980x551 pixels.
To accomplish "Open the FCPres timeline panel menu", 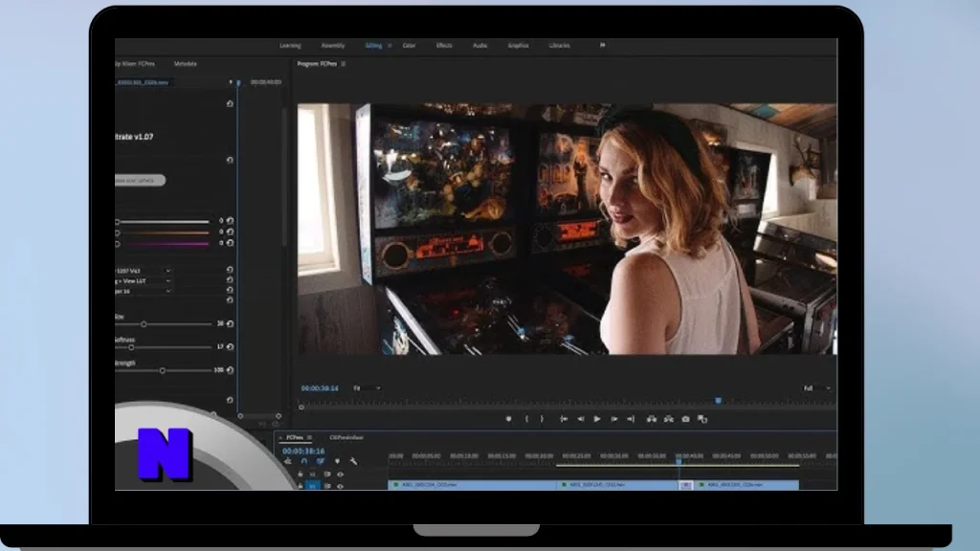I will (309, 437).
